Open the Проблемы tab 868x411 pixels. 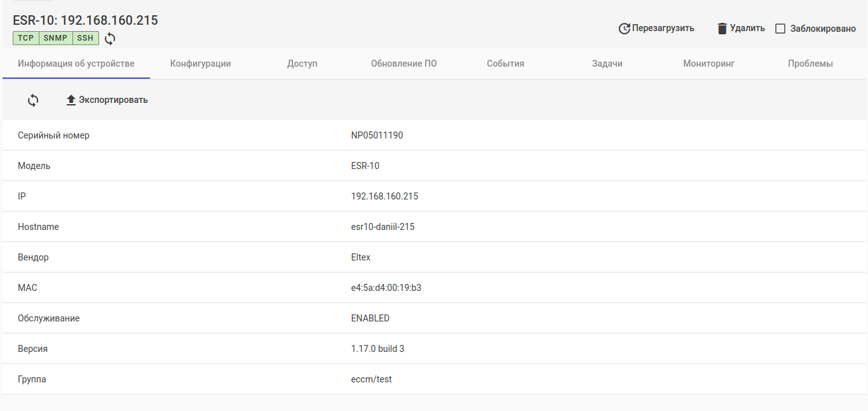pos(810,64)
